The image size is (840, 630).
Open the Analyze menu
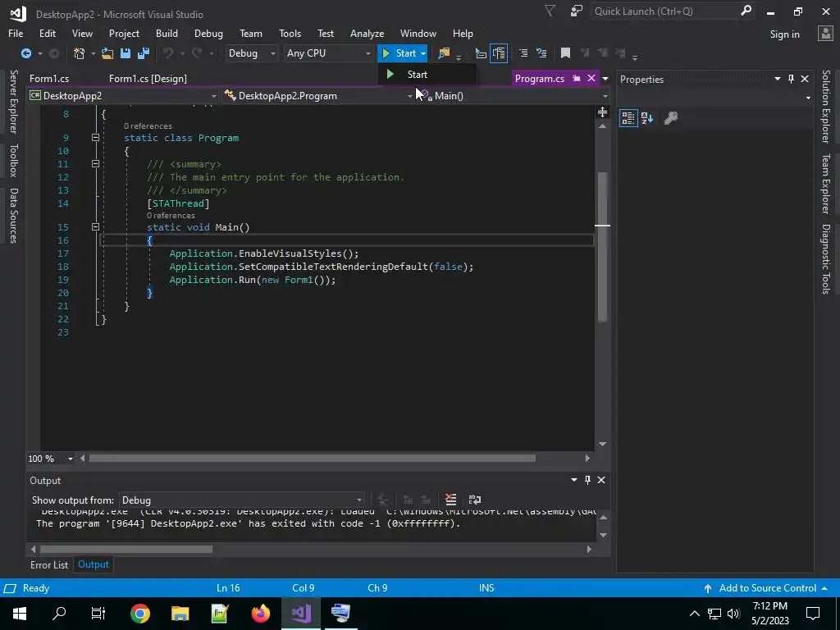point(367,33)
